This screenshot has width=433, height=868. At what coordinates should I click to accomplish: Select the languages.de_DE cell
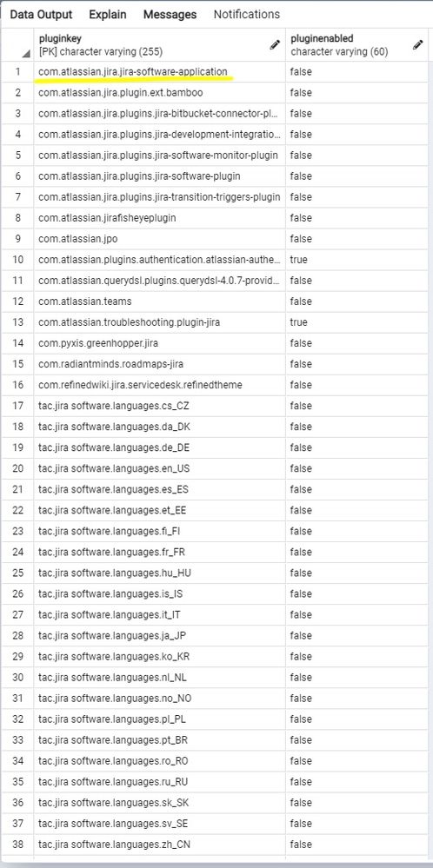pyautogui.click(x=159, y=447)
